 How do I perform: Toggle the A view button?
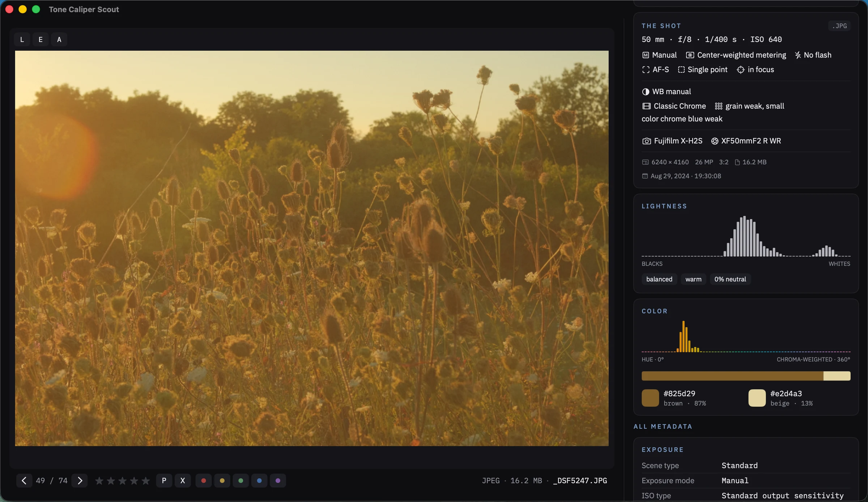click(x=59, y=39)
